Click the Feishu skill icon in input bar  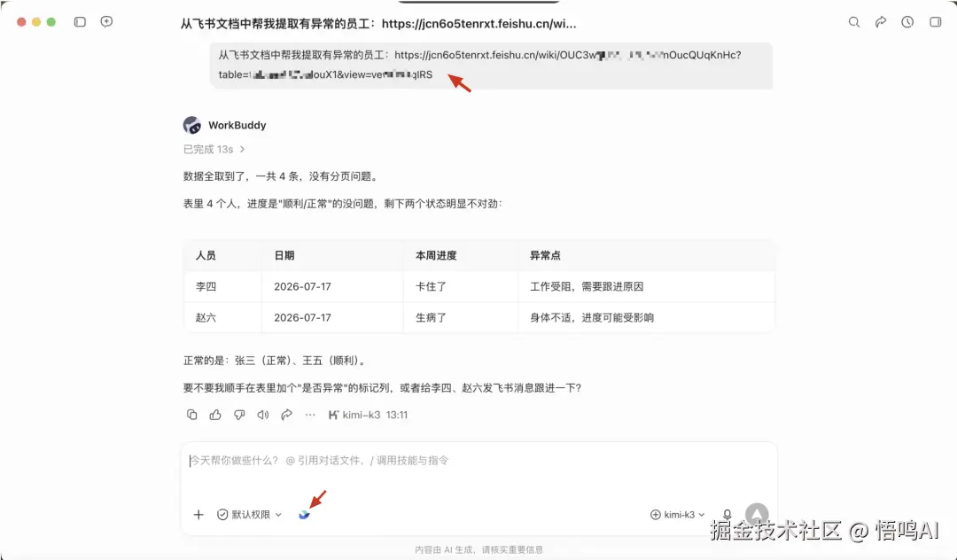click(304, 515)
